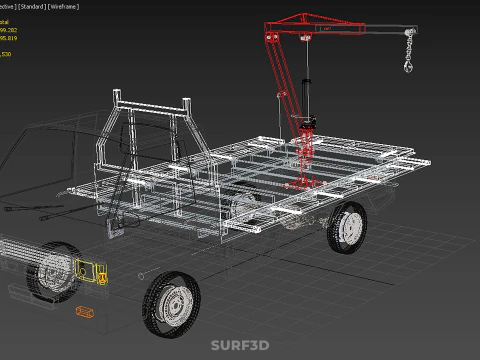This screenshot has width=480, height=360.
Task: Open the Standard viewport shading menu
Action: (32, 7)
